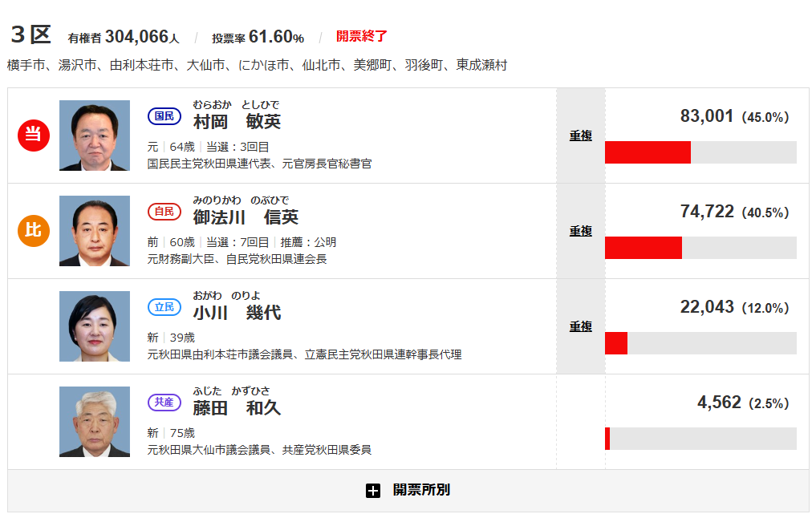Open photo of 藤田 和久
Image resolution: width=812 pixels, height=514 pixels.
pyautogui.click(x=95, y=422)
